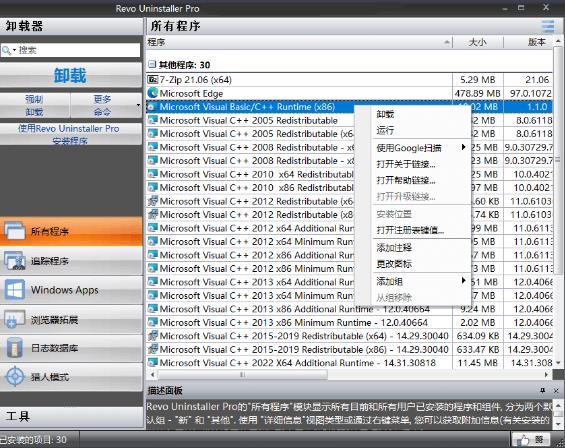Click icon of Visual C++ 2022 X64 Additional Runtime

pyautogui.click(x=152, y=363)
